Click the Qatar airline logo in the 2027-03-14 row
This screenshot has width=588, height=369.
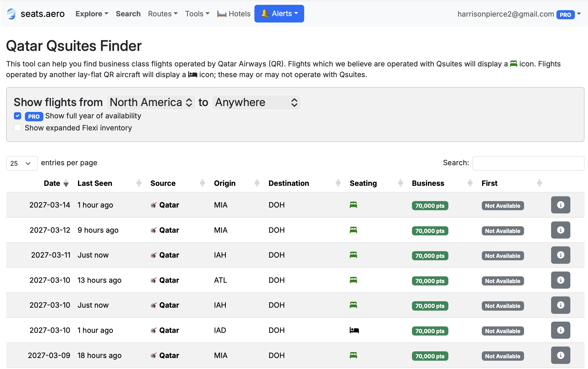pyautogui.click(x=154, y=205)
